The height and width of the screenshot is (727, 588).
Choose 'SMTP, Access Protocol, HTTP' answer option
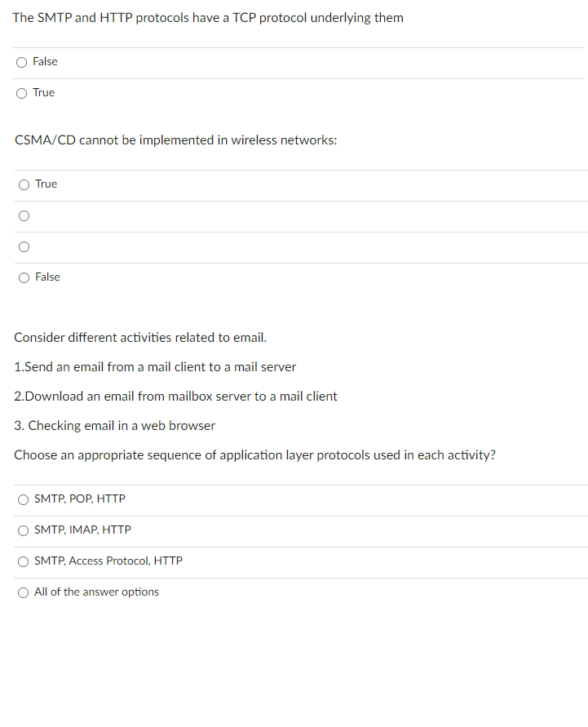click(23, 561)
